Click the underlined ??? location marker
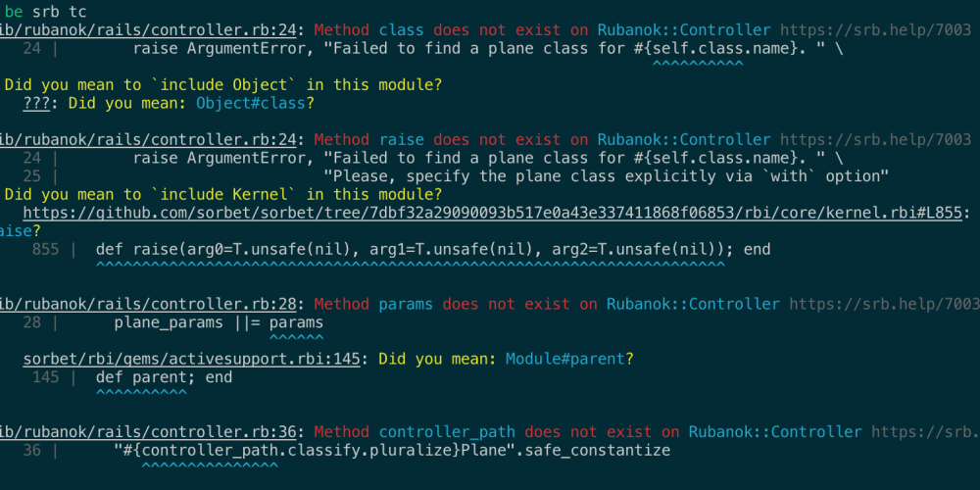980x490 pixels. (x=37, y=103)
